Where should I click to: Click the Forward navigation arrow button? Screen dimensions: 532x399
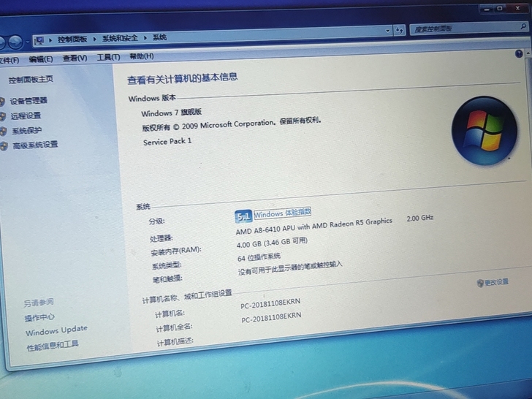click(x=15, y=42)
